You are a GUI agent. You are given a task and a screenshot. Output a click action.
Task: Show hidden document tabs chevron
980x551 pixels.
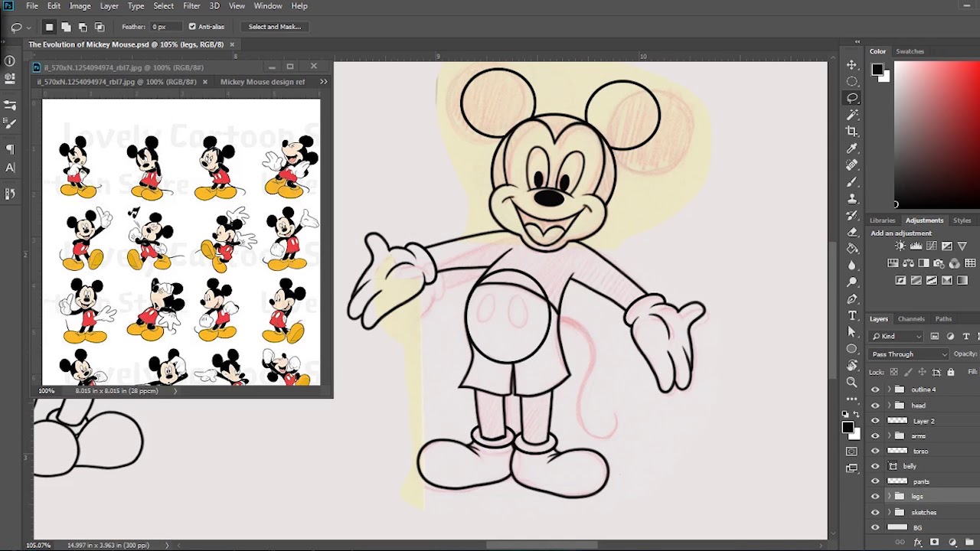point(324,82)
